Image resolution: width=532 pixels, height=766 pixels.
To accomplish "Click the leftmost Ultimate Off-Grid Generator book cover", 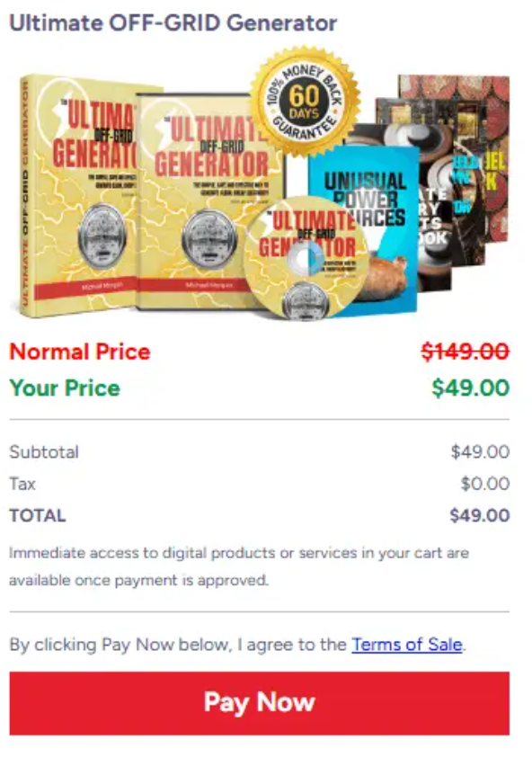I will (78, 195).
